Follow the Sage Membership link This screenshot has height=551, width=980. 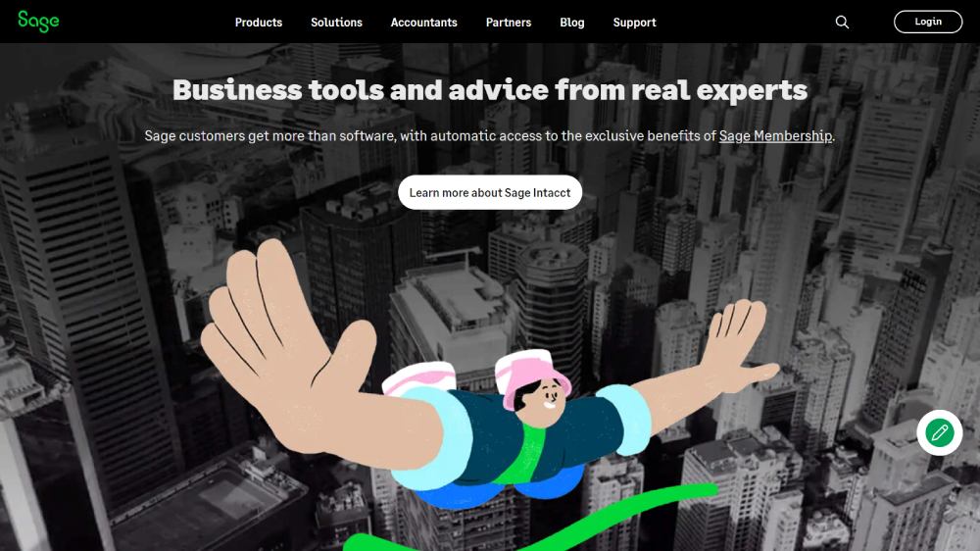point(775,135)
